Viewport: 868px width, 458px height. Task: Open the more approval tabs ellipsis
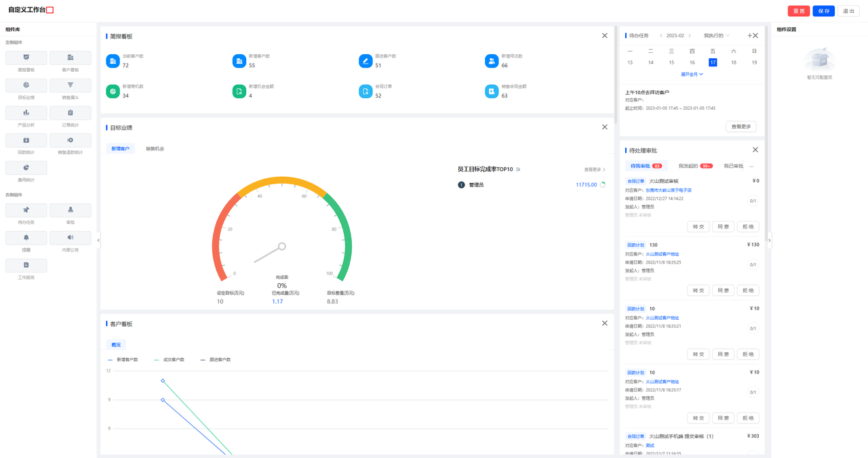point(751,166)
